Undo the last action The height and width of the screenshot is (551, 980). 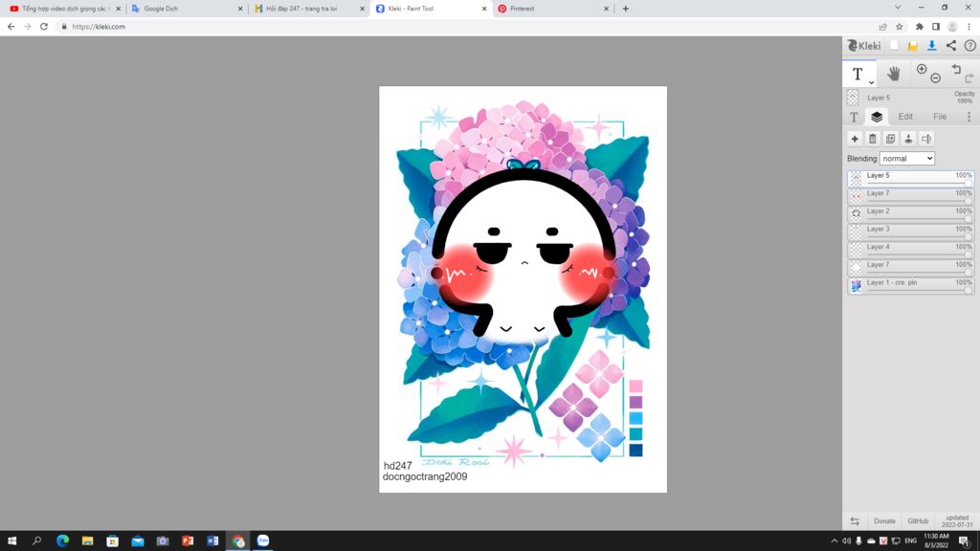coord(956,69)
